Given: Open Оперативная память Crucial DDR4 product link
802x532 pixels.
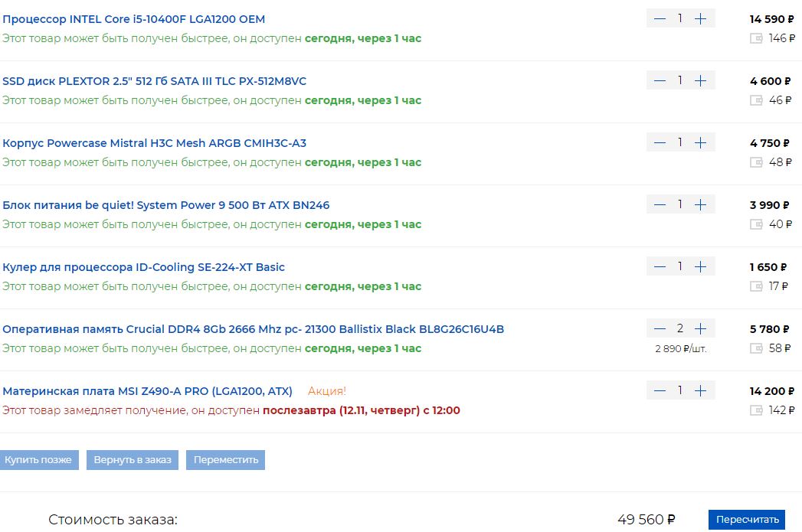Looking at the screenshot, I should click(x=254, y=329).
